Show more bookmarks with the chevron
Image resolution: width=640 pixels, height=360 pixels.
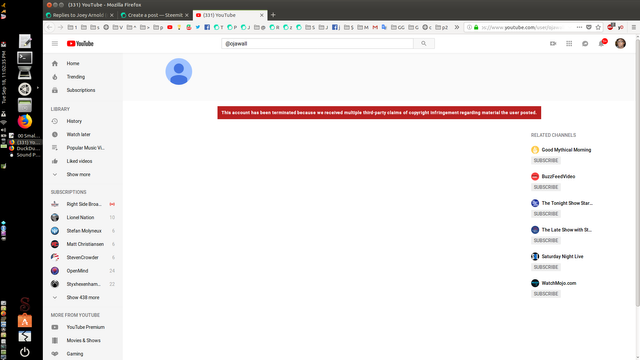[x=457, y=27]
